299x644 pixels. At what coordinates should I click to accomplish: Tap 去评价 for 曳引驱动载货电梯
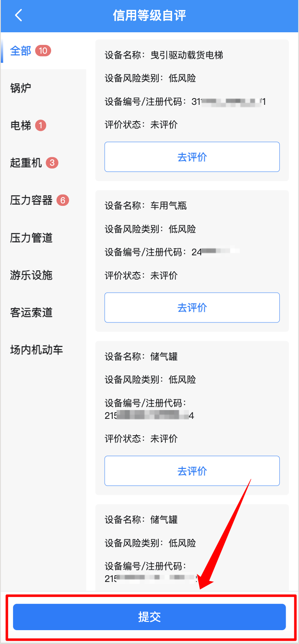pos(192,156)
